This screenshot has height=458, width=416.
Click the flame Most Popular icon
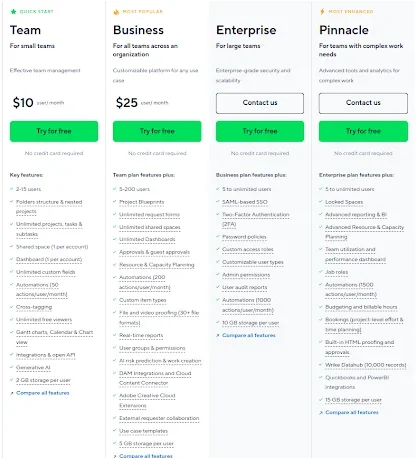click(116, 12)
